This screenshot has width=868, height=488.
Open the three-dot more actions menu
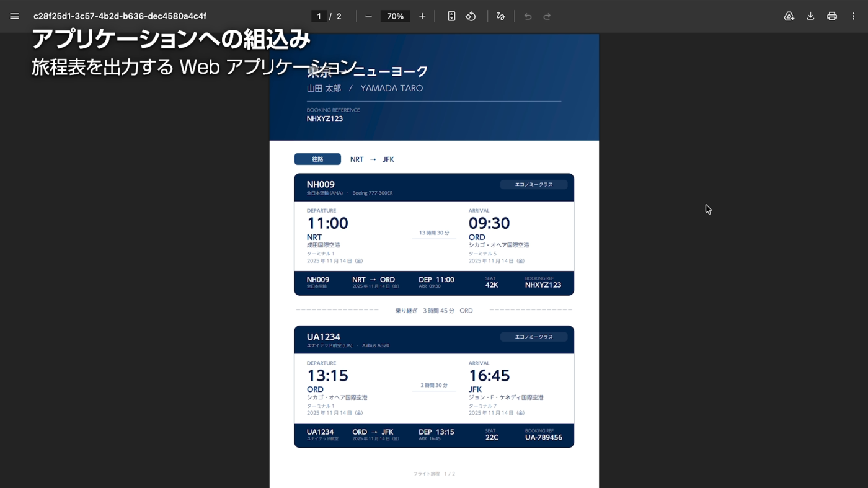(x=853, y=16)
